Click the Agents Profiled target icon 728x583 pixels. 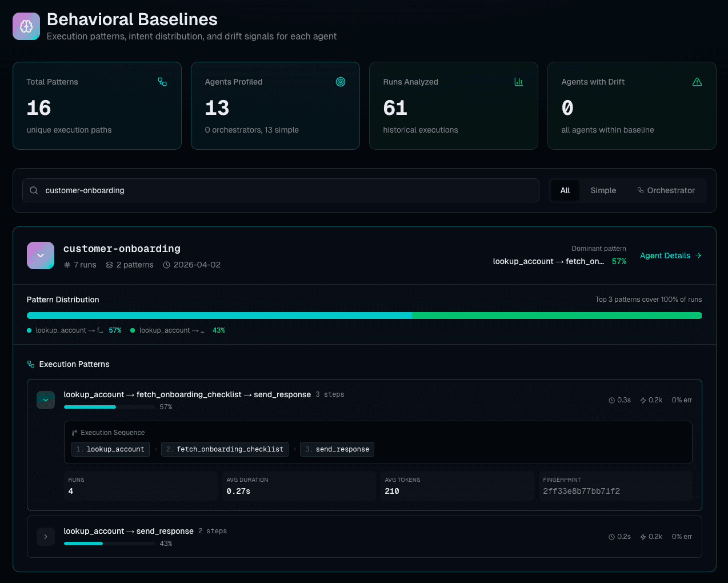coord(341,82)
